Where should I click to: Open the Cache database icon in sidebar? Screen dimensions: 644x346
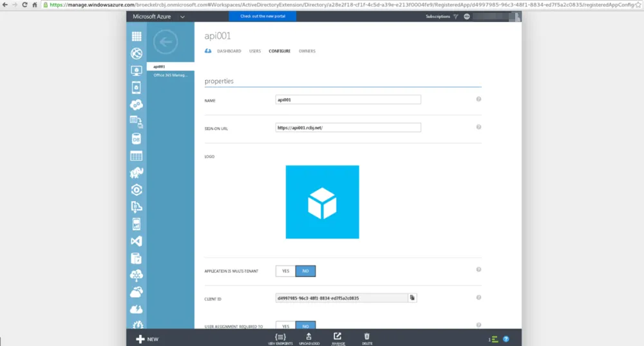[x=137, y=258]
